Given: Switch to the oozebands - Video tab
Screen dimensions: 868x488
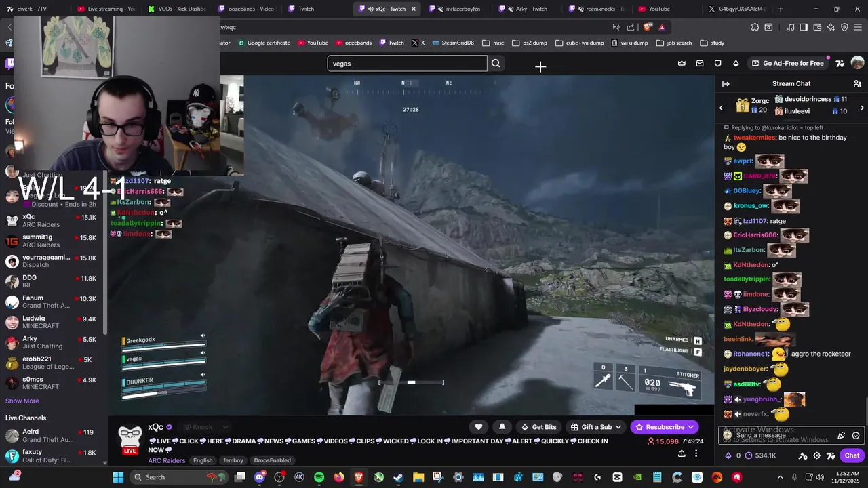Looking at the screenshot, I should (x=246, y=9).
